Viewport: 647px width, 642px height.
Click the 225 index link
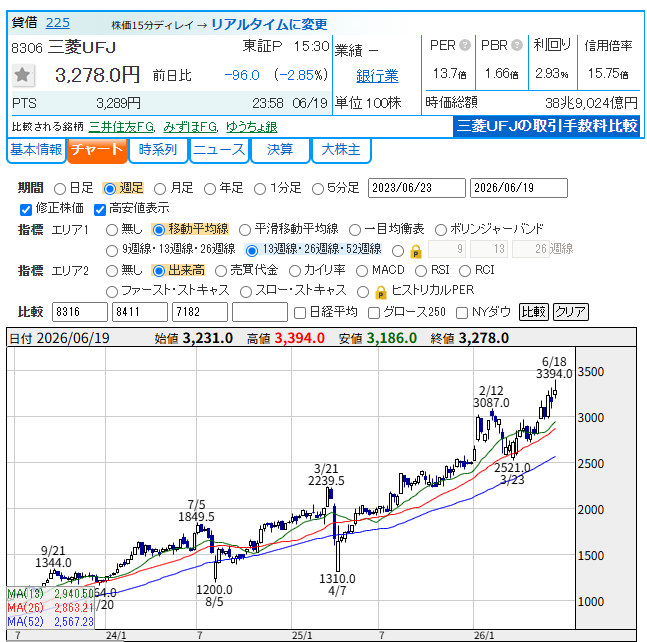pyautogui.click(x=58, y=23)
